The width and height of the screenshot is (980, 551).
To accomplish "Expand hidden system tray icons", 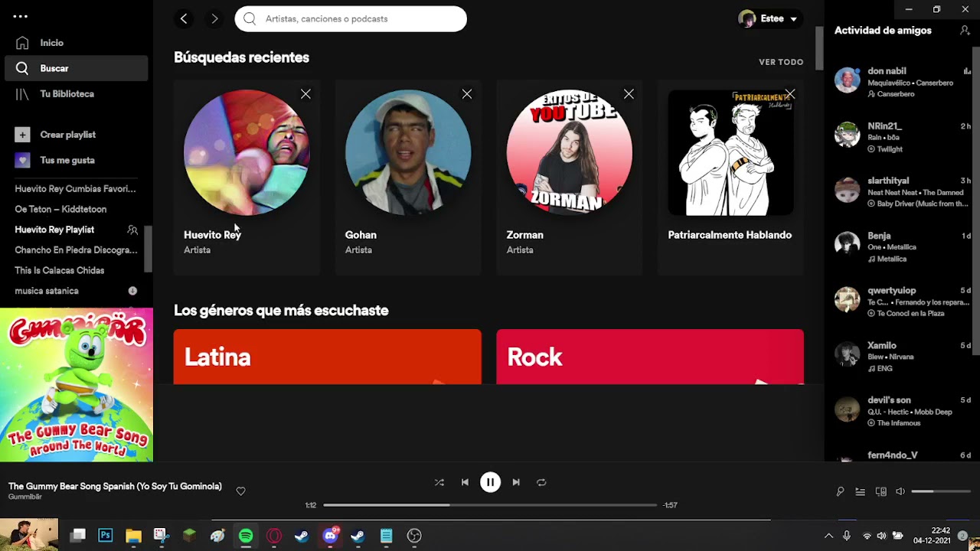I will click(x=828, y=536).
